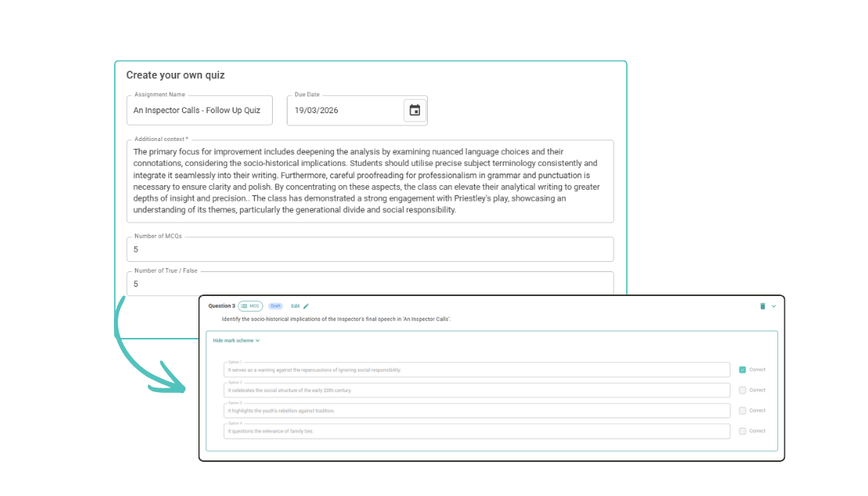Viewport: 868px width, 496px height.
Task: Click the Number of MCQs field
Action: pos(370,250)
